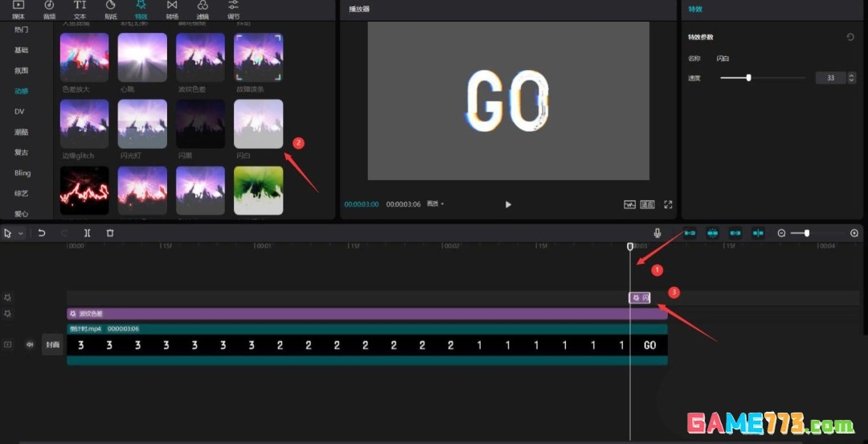The image size is (868, 444).
Task: Select the 闪白 effect thumbnail
Action: coord(258,124)
